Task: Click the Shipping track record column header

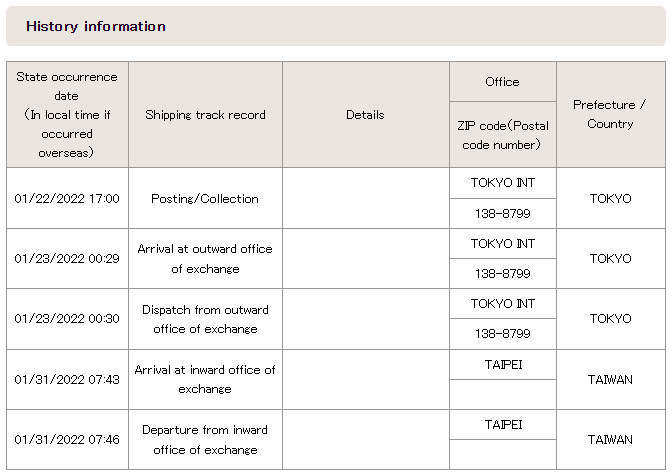Action: [205, 114]
